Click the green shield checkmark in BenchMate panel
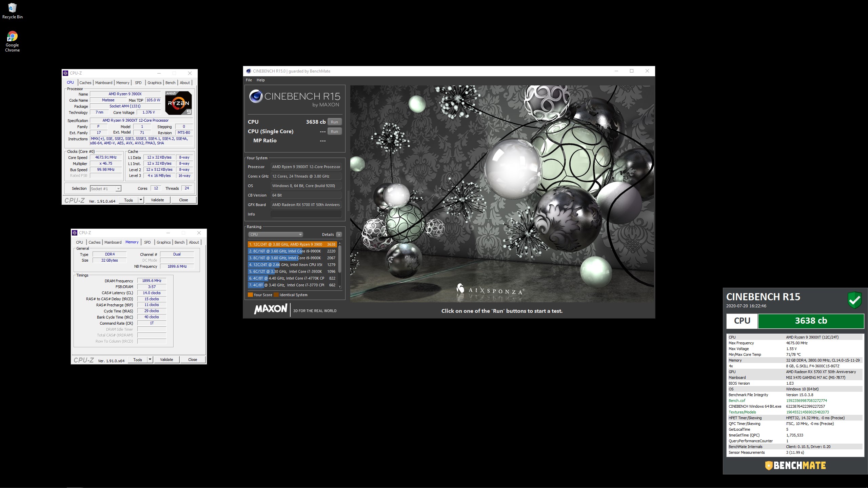 click(854, 300)
